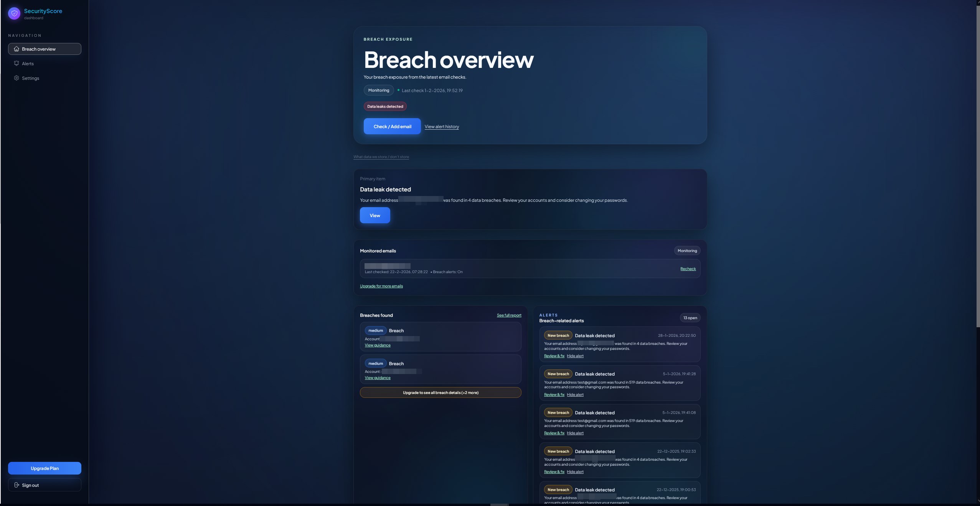Open View alert history
Image resolution: width=980 pixels, height=506 pixels.
pos(441,126)
